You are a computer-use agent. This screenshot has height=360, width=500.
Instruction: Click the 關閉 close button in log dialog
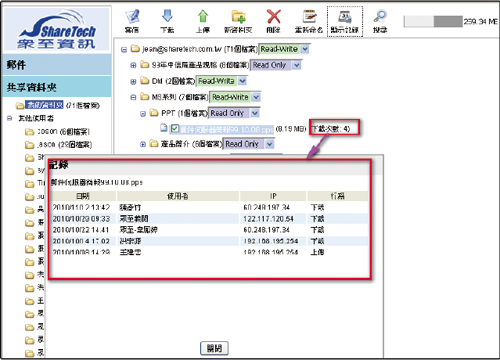[x=214, y=348]
